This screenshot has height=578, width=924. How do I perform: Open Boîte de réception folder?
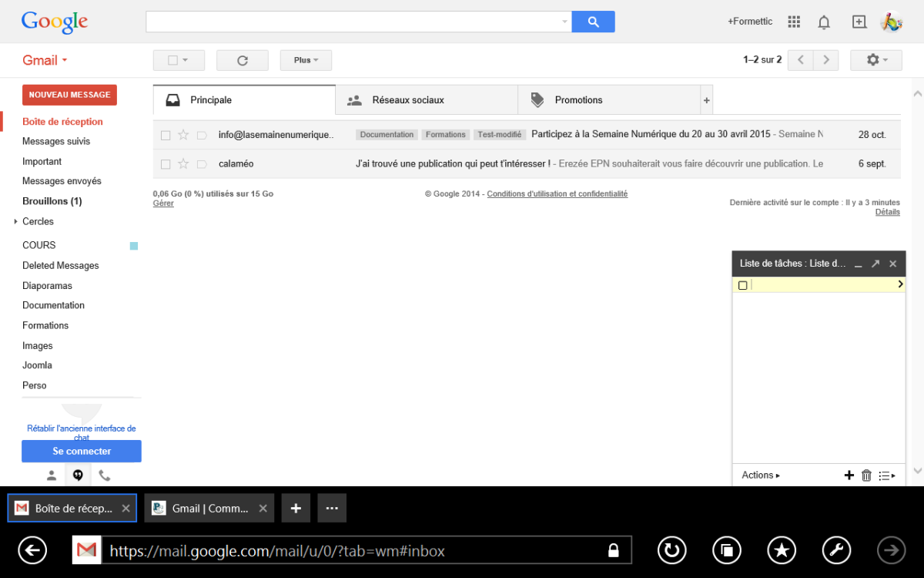coord(62,122)
